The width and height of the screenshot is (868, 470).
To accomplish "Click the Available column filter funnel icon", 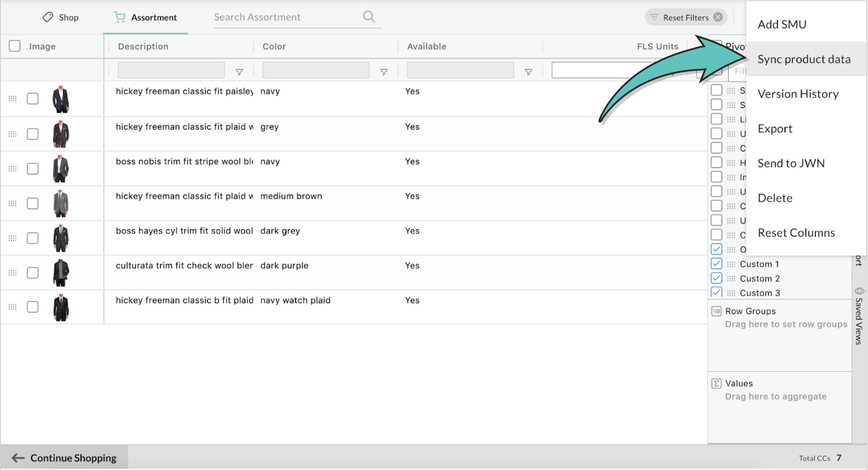I will pyautogui.click(x=528, y=72).
